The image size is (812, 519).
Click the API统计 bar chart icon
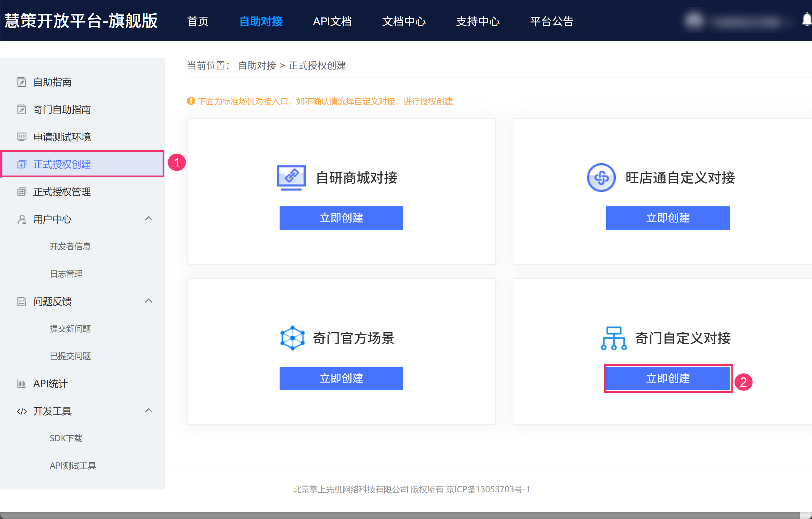click(22, 384)
